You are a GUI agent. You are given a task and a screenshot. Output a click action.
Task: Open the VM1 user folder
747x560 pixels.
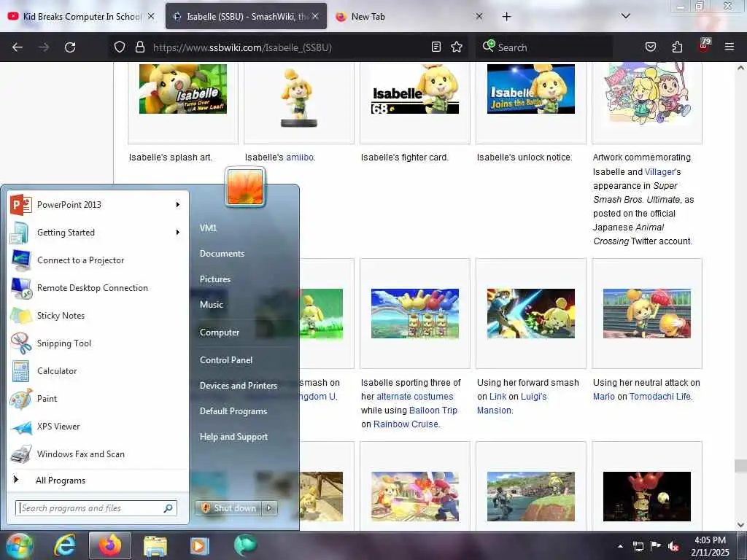click(208, 228)
